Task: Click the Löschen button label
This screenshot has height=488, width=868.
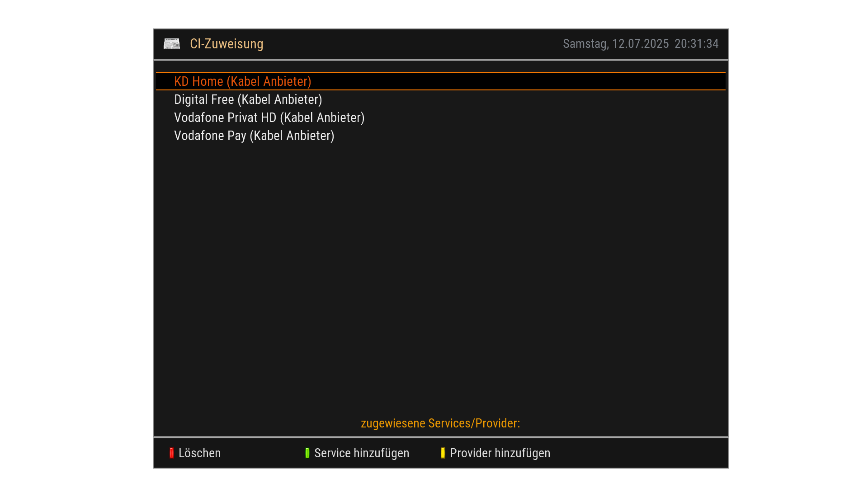Action: 199,453
